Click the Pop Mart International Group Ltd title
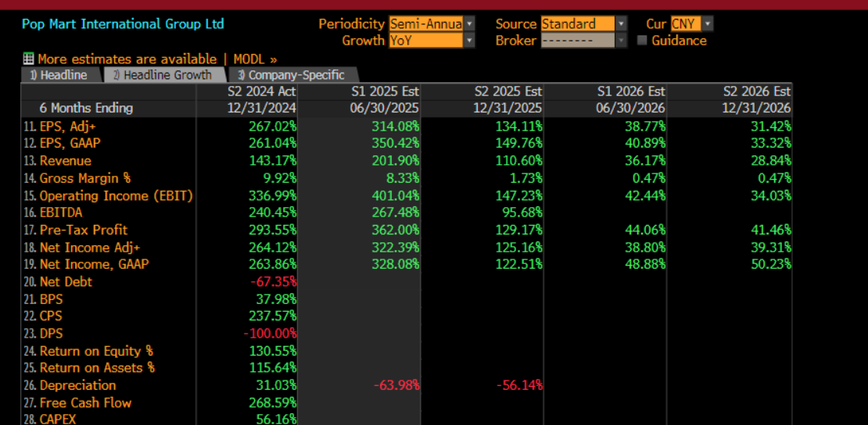 click(123, 23)
